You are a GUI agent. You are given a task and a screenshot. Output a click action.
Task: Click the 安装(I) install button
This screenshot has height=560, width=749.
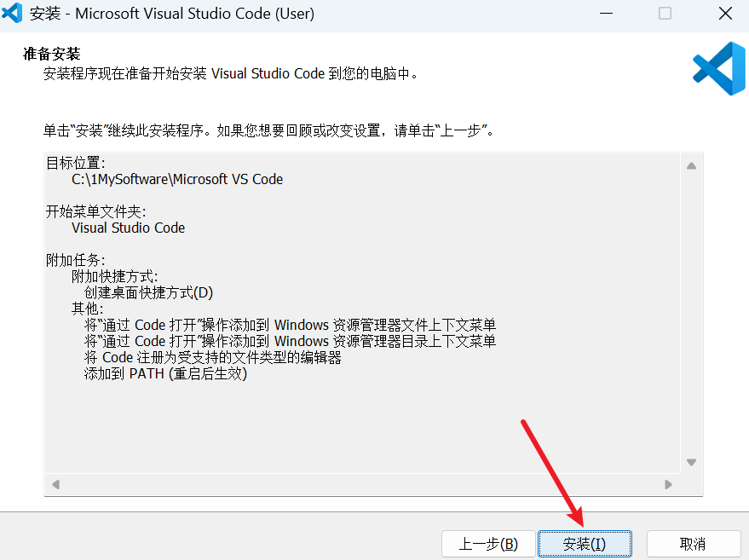pyautogui.click(x=585, y=544)
